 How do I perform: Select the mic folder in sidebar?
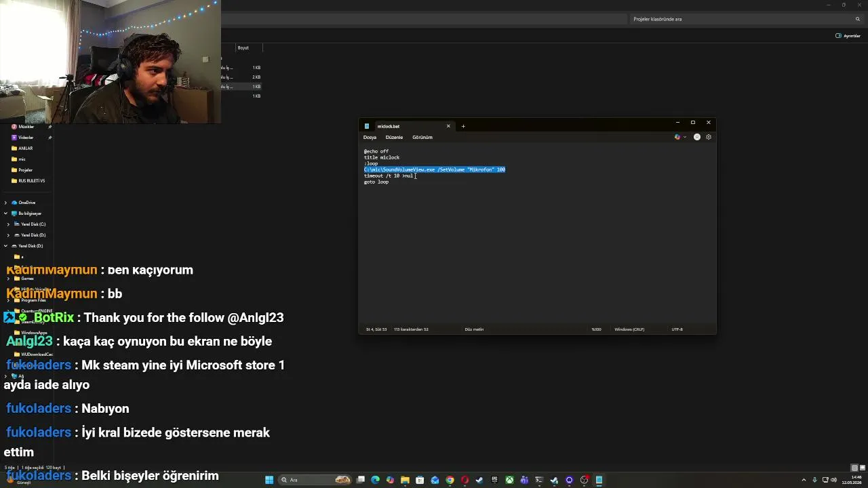pyautogui.click(x=22, y=159)
